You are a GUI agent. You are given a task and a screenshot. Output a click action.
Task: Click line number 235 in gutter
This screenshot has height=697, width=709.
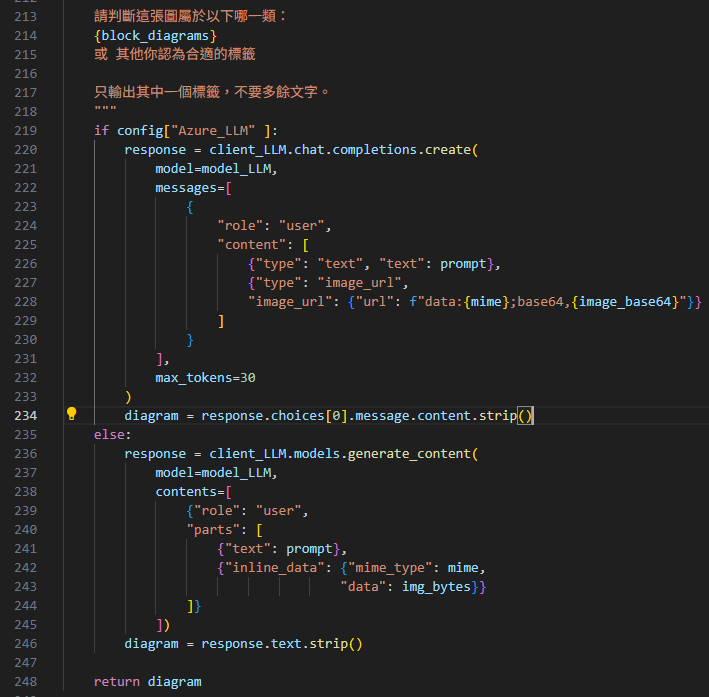[x=26, y=435]
